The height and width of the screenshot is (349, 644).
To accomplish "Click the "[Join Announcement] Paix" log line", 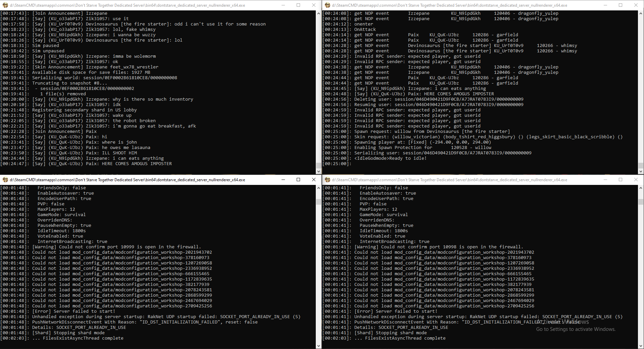I will click(x=48, y=132).
